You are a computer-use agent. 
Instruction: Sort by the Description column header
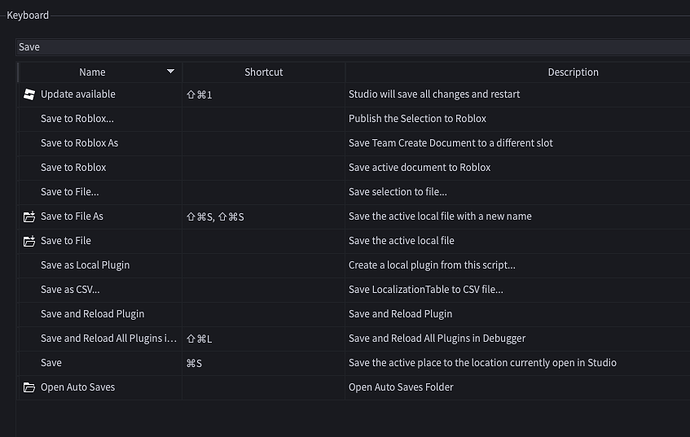tap(573, 72)
